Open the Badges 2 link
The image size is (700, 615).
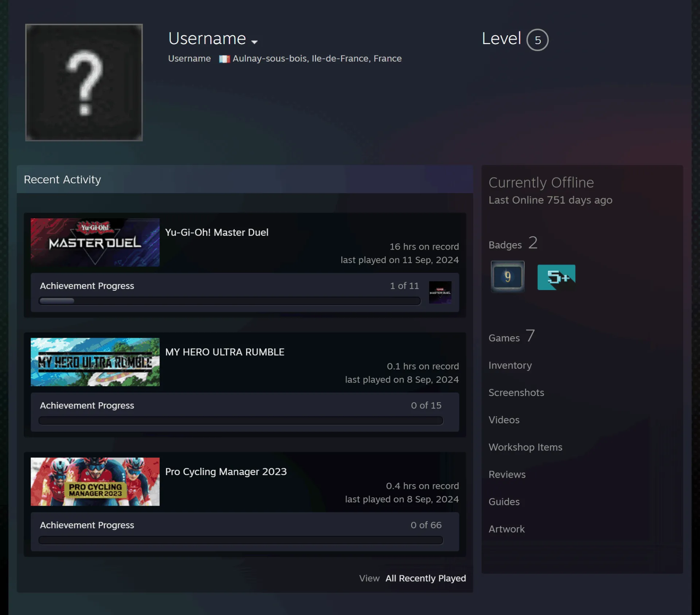[513, 243]
